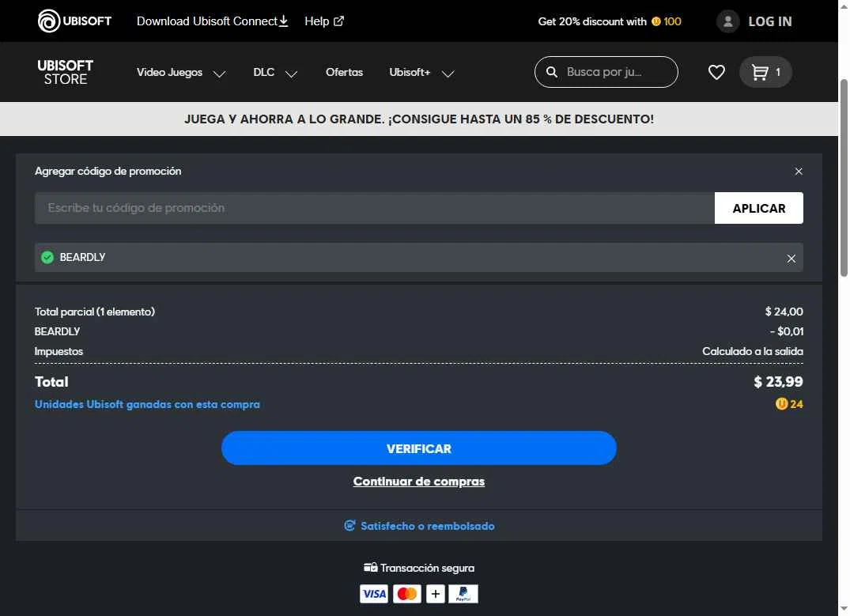Click the 85% discount promo banner

coord(418,119)
